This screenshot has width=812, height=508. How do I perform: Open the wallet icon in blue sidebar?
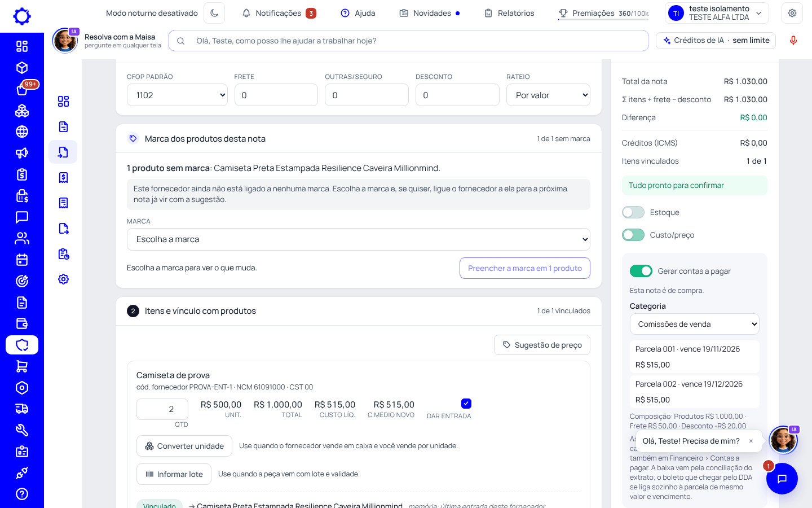tap(22, 323)
